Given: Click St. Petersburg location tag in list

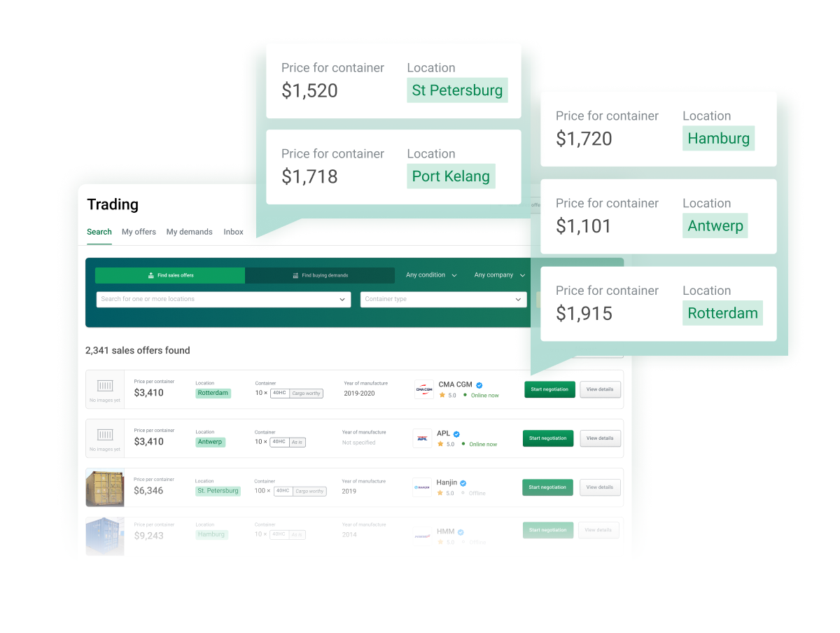Looking at the screenshot, I should tap(218, 492).
